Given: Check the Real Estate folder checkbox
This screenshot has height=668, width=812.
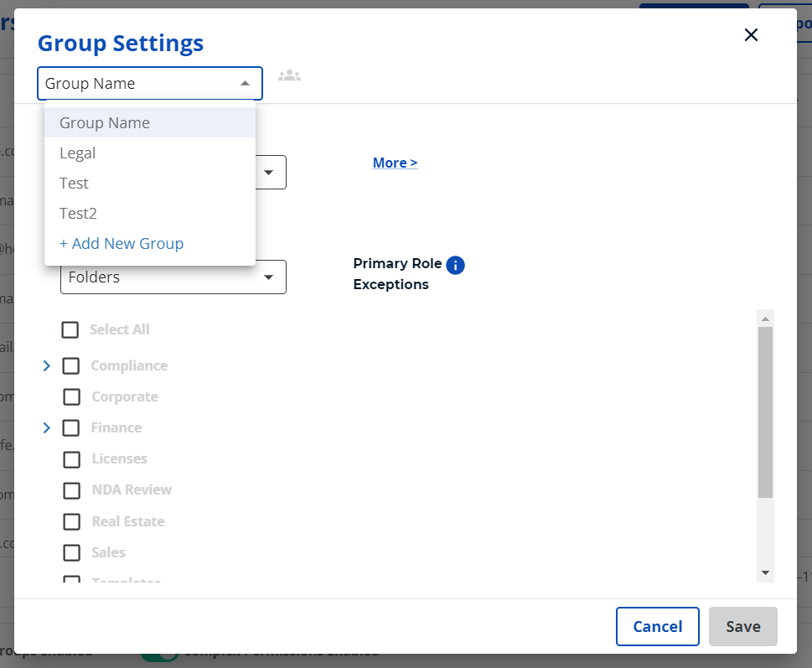Looking at the screenshot, I should (71, 521).
